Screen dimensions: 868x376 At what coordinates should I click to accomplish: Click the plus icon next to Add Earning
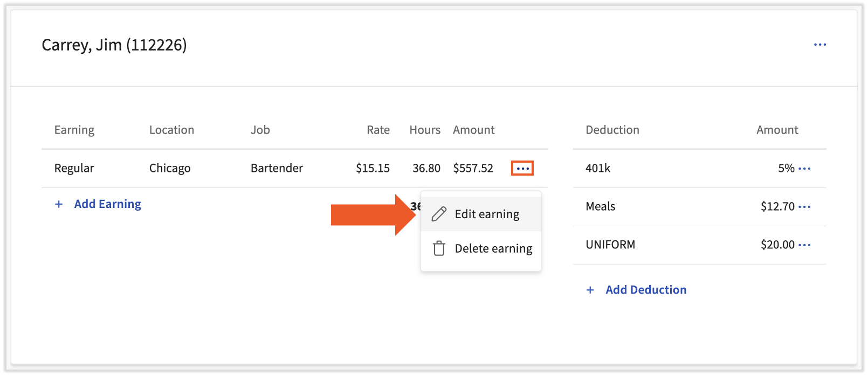tap(59, 204)
